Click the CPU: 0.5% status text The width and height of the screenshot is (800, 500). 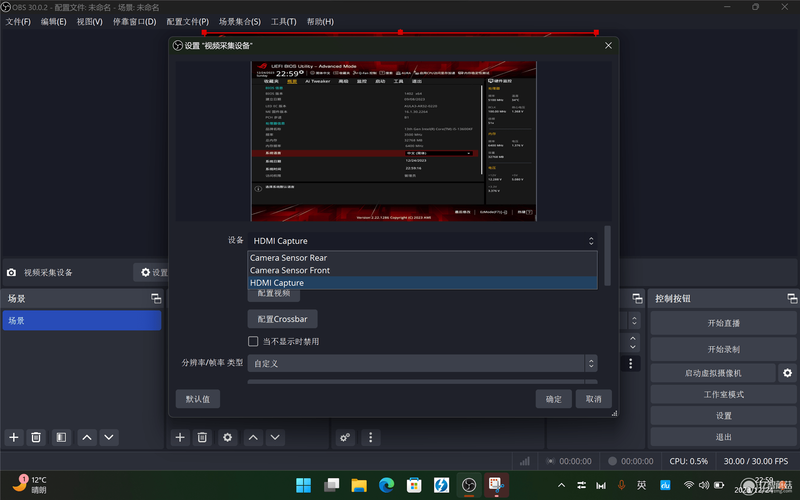688,461
